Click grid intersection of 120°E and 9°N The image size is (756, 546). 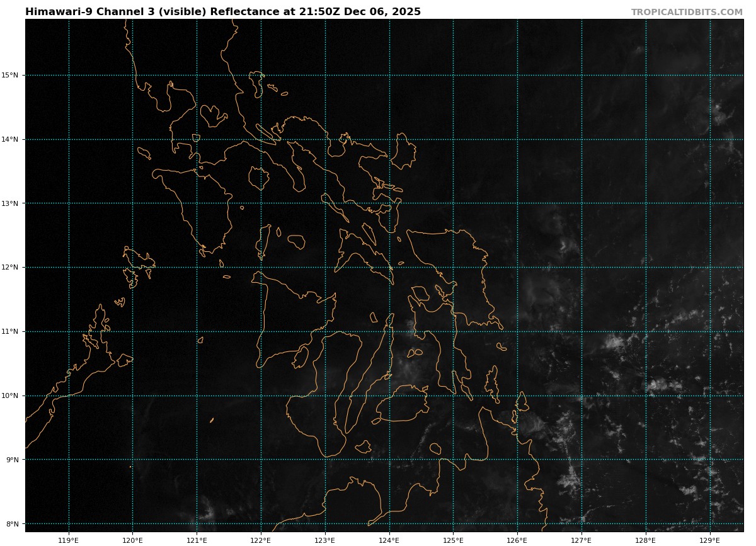click(132, 460)
